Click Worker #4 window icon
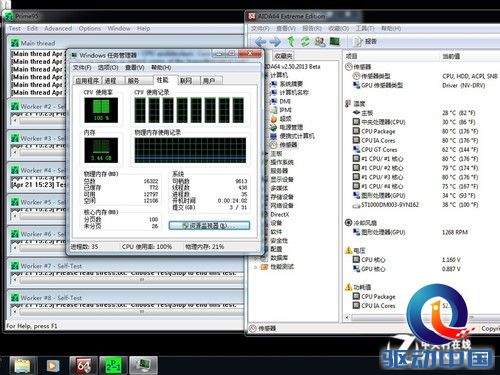The image size is (500, 375). coord(15,170)
